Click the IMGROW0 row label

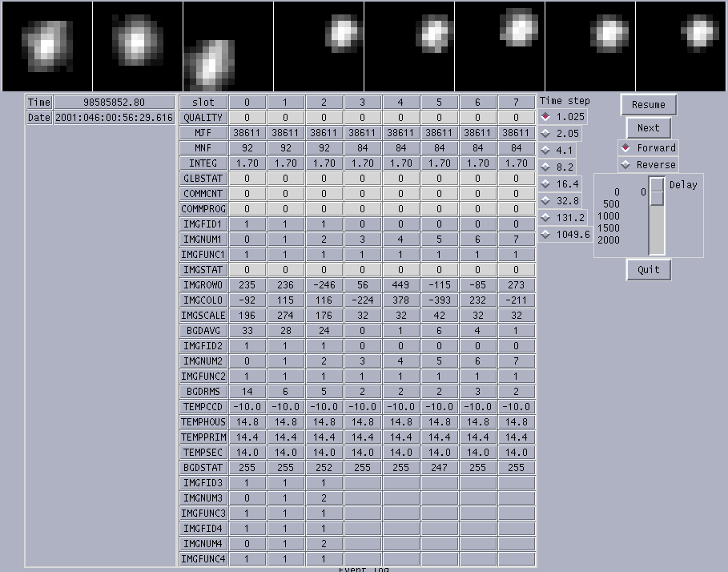(203, 284)
